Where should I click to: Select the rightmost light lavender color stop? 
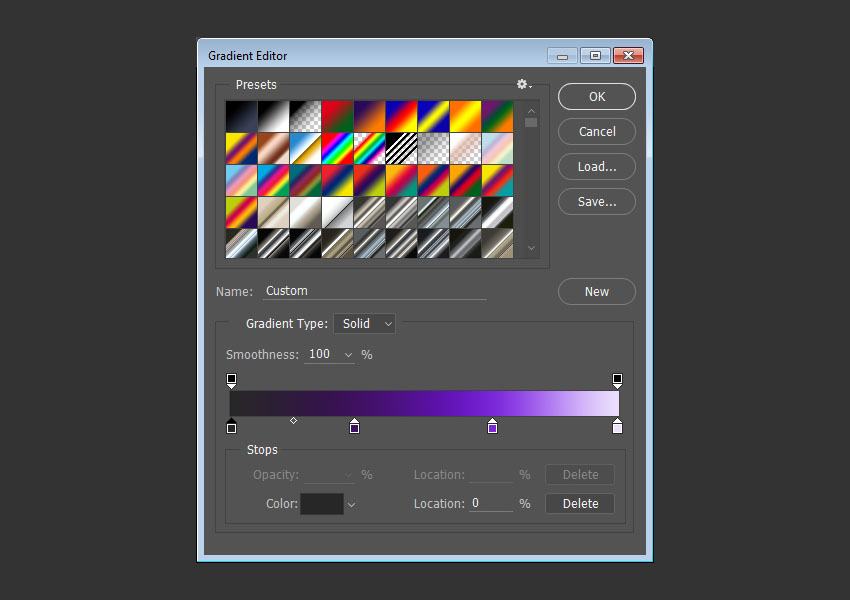click(617, 427)
